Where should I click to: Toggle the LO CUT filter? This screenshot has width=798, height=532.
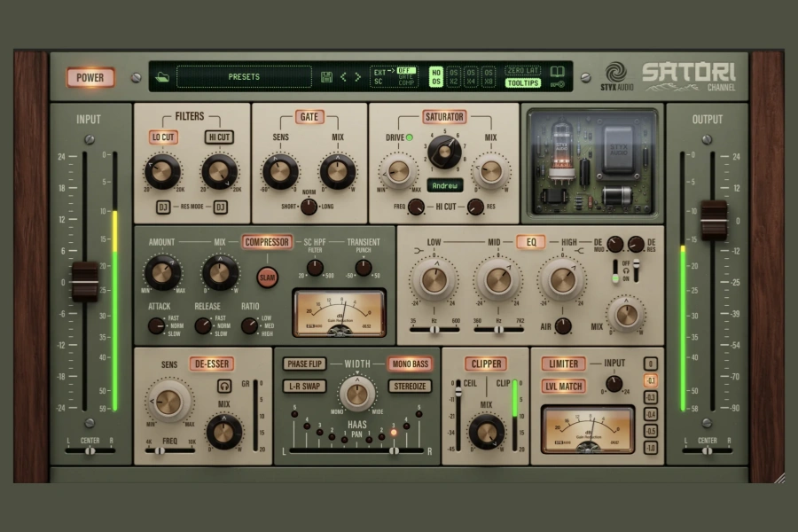coord(163,137)
